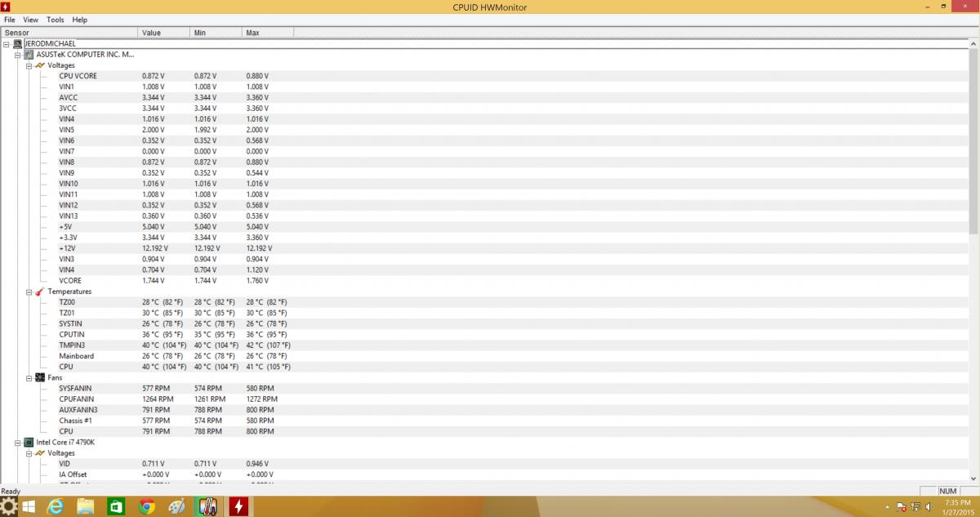Open the taskbar clock showing 7:35 PM

[956, 507]
